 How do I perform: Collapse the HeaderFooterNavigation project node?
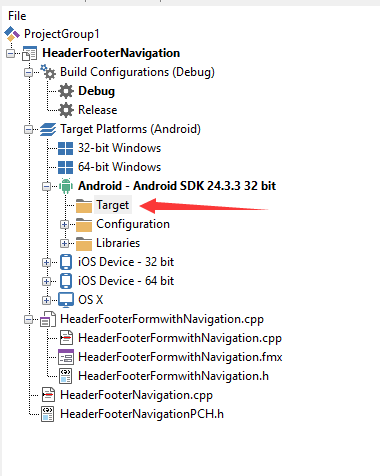pyautogui.click(x=11, y=53)
